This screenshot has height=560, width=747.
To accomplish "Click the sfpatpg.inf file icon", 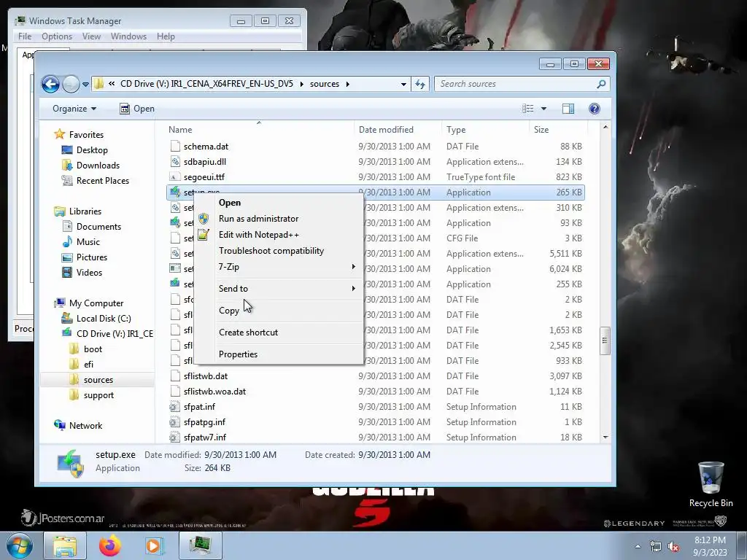I will pyautogui.click(x=175, y=422).
